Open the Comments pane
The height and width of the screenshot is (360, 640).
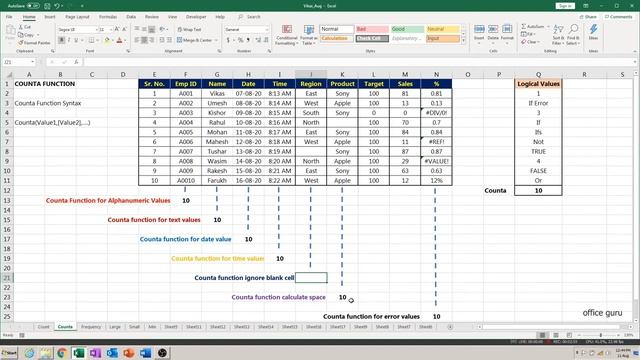tap(618, 17)
